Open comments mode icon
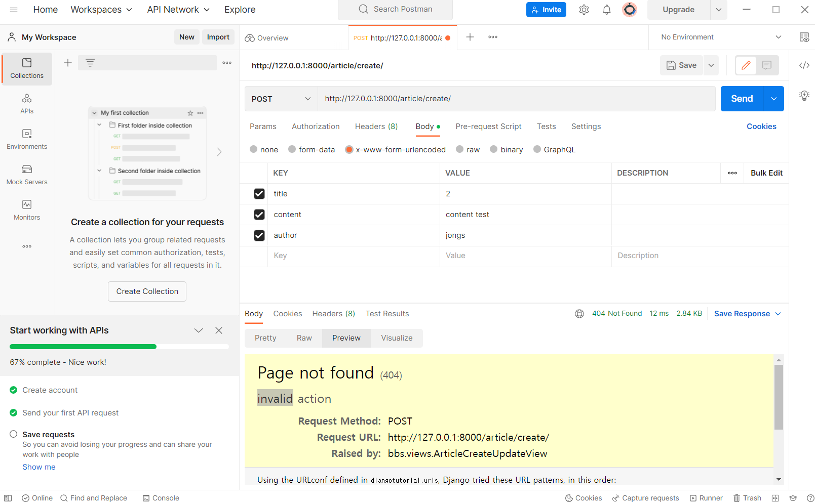 click(x=767, y=65)
